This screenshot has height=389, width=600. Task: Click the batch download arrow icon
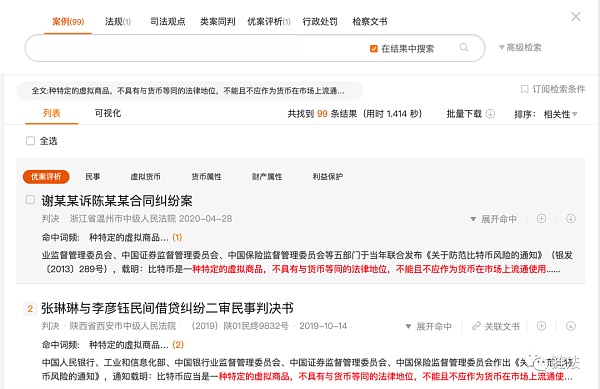[x=490, y=114]
